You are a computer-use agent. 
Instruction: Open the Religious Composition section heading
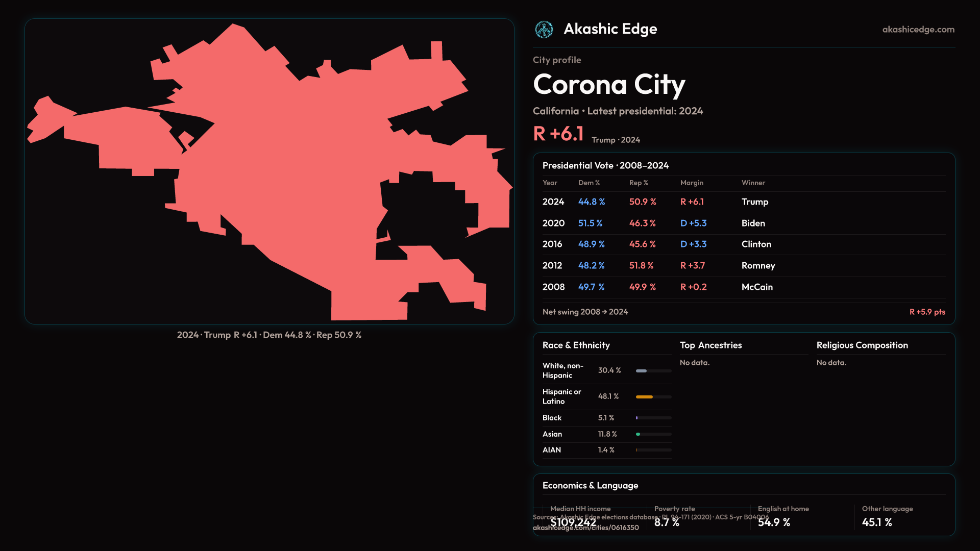(x=862, y=345)
